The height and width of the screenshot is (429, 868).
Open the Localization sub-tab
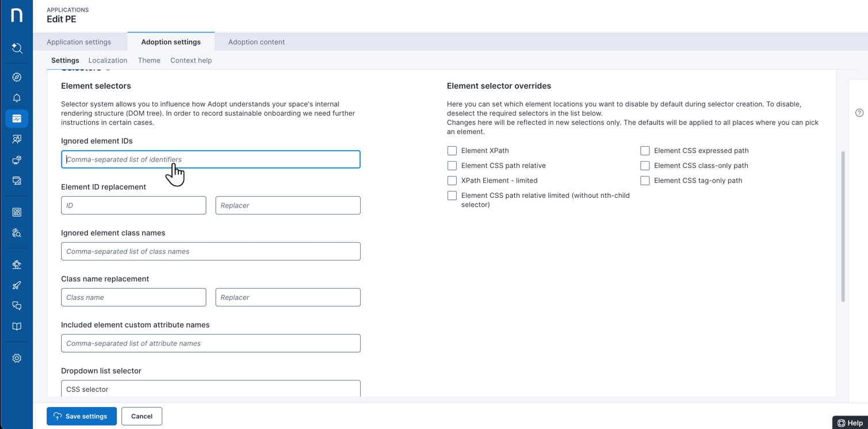[x=108, y=60]
